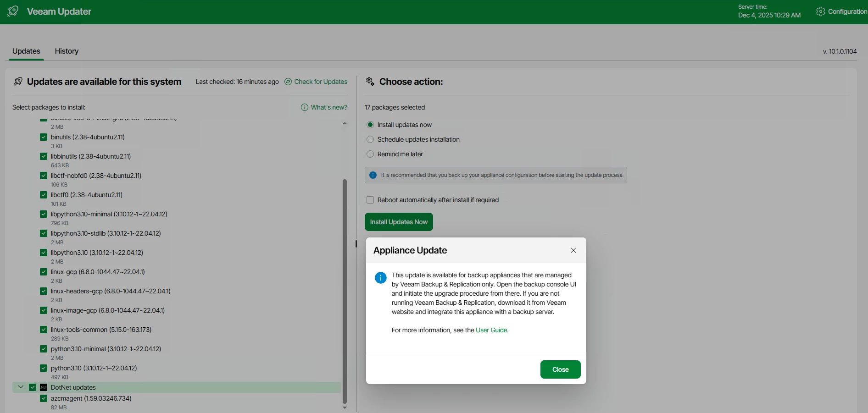
Task: Open the History tab
Action: coord(67,51)
